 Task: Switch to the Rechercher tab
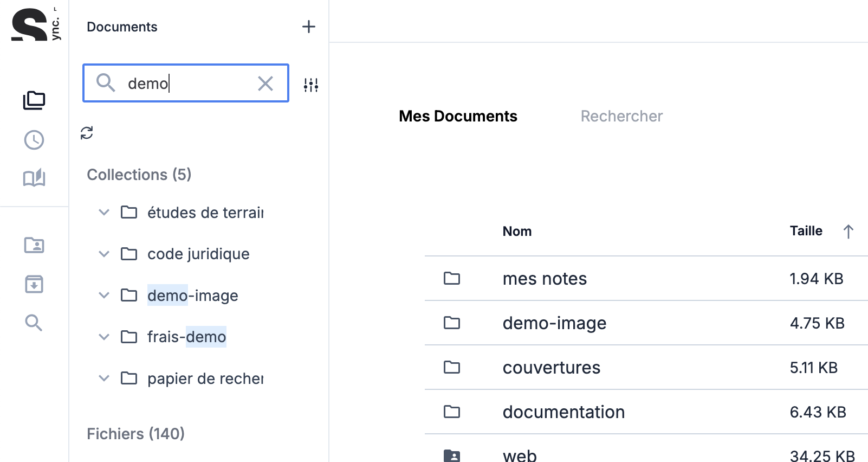tap(621, 116)
